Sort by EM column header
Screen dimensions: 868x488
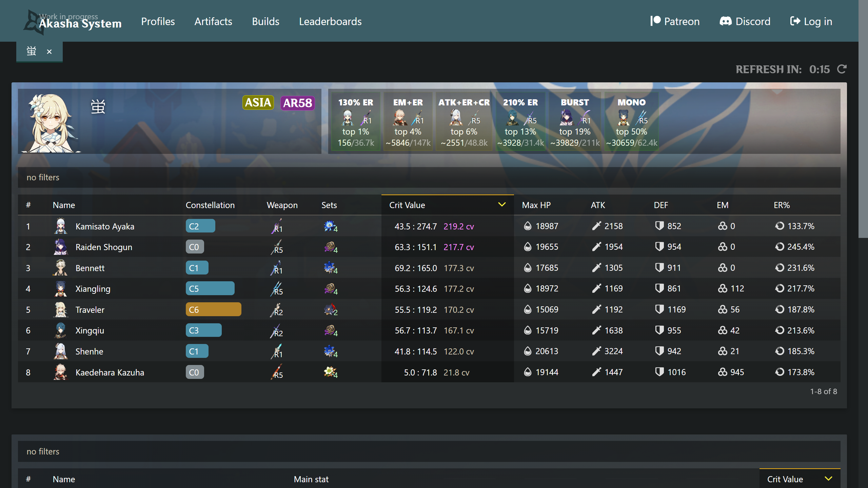(x=722, y=205)
